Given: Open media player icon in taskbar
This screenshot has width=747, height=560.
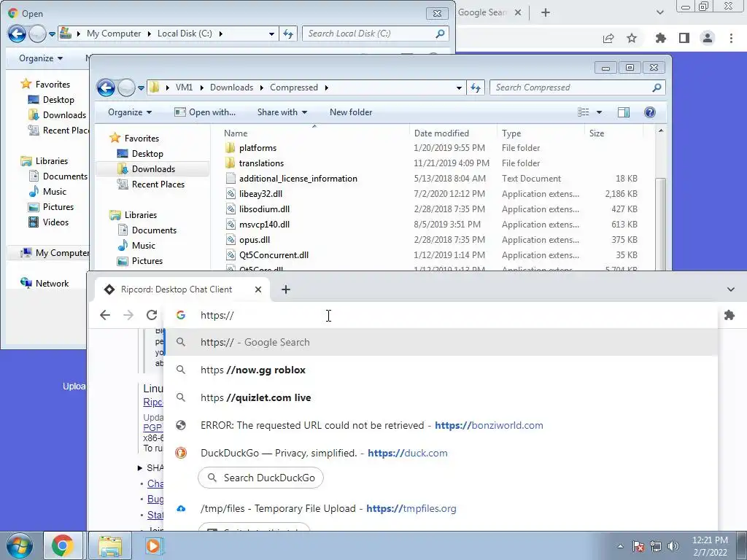Looking at the screenshot, I should (x=153, y=545).
